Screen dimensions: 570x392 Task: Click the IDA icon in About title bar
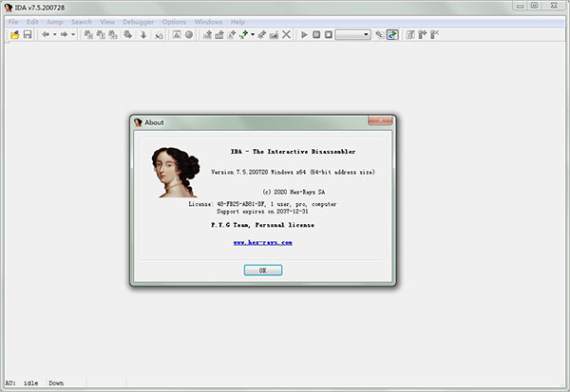(x=138, y=122)
